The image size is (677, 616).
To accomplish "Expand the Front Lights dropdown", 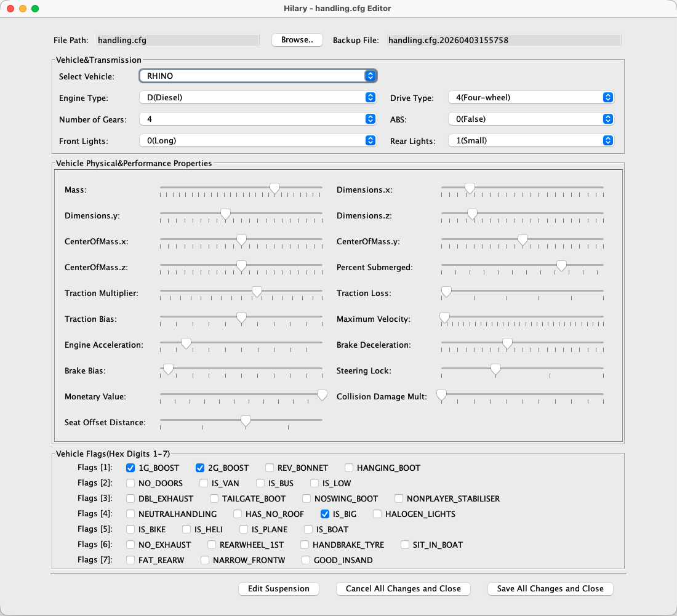I will tap(258, 140).
